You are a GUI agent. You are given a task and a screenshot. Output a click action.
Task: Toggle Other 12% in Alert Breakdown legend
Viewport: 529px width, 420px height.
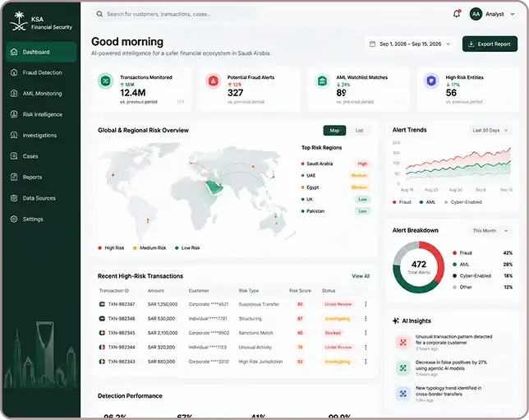482,287
